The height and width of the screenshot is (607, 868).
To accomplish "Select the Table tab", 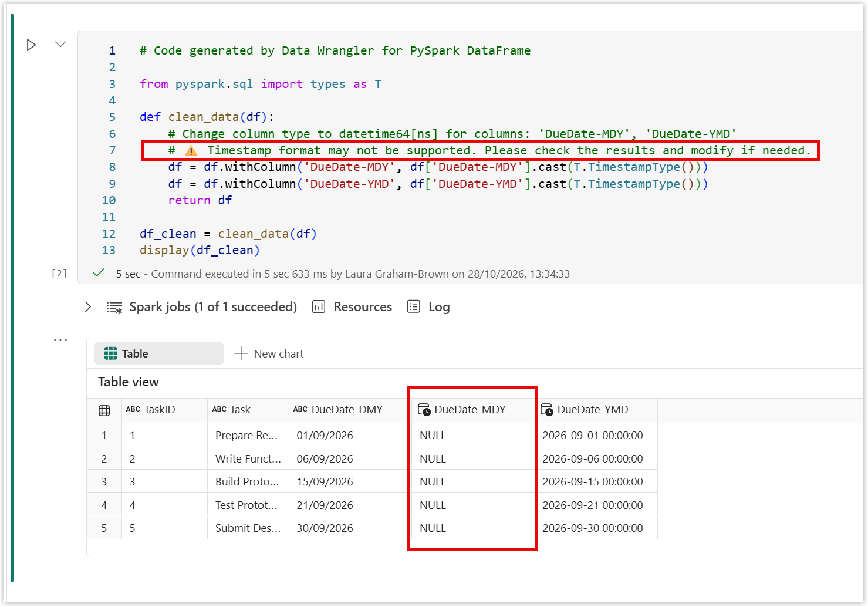I will (159, 353).
